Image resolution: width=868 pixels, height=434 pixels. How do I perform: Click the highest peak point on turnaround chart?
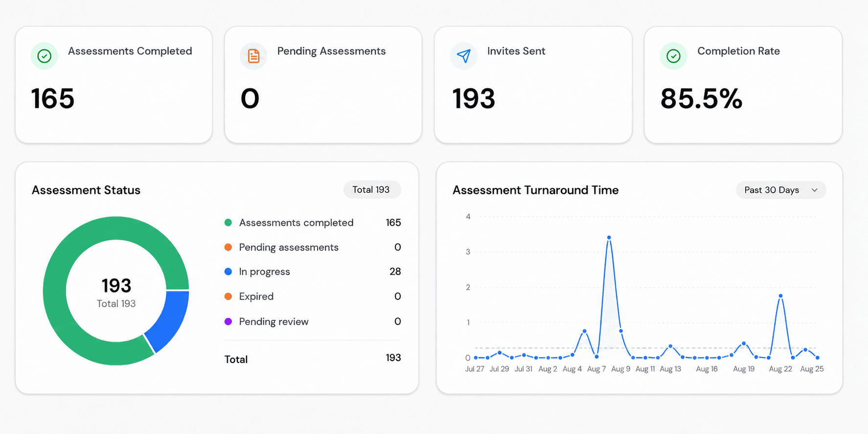point(609,238)
